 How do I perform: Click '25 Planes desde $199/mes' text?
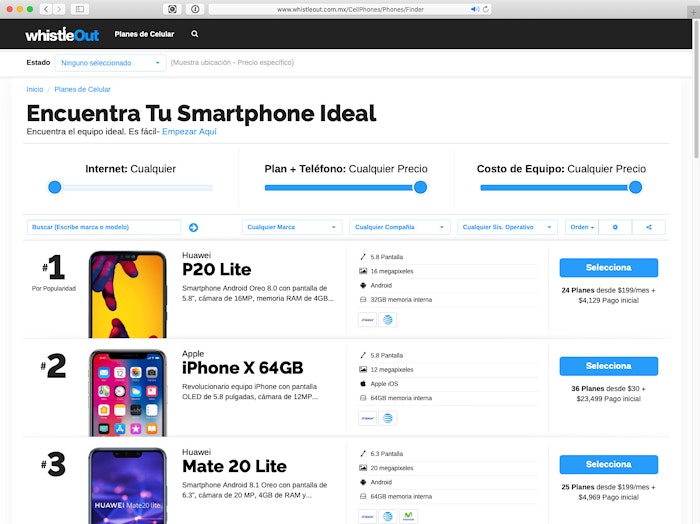click(x=608, y=487)
